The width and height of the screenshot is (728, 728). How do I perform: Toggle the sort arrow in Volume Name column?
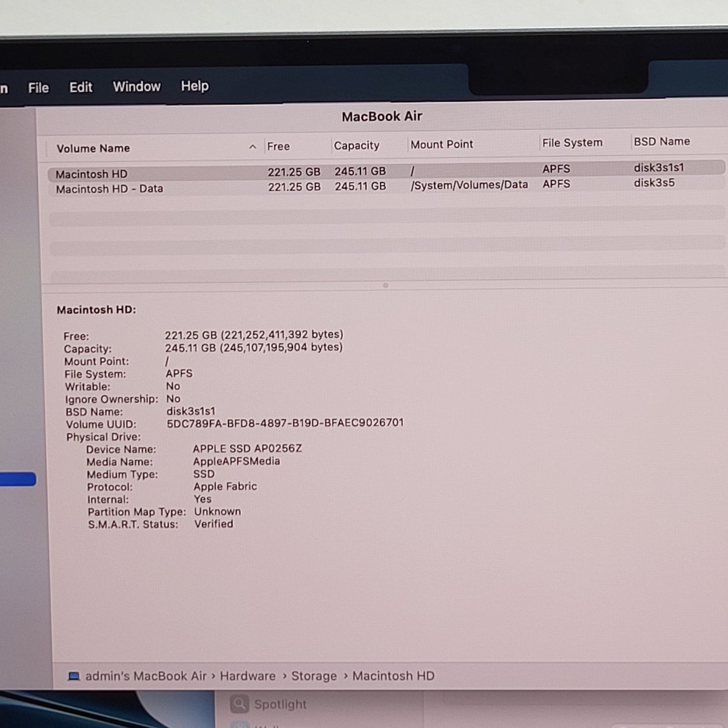click(252, 147)
